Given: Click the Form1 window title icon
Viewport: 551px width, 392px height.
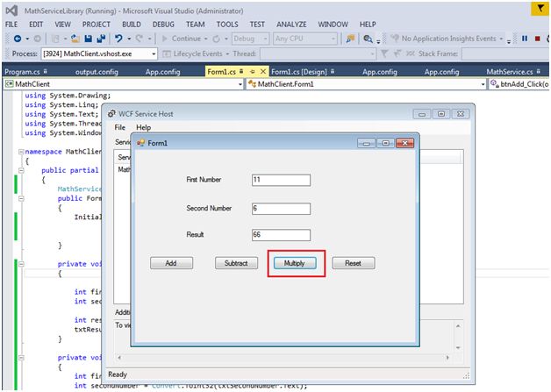Looking at the screenshot, I should pyautogui.click(x=140, y=143).
